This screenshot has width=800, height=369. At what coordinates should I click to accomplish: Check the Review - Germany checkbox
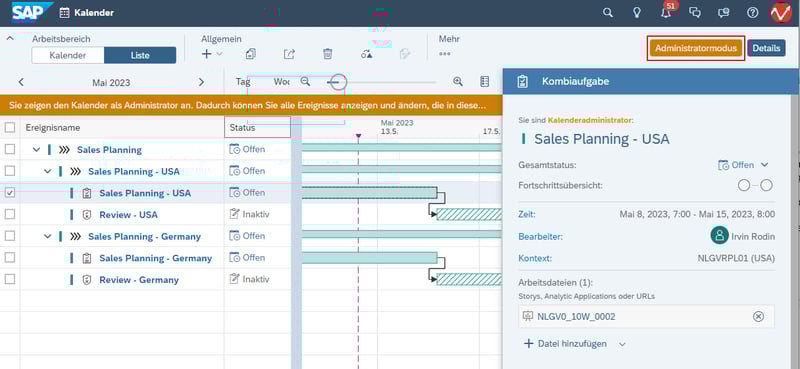click(x=10, y=279)
